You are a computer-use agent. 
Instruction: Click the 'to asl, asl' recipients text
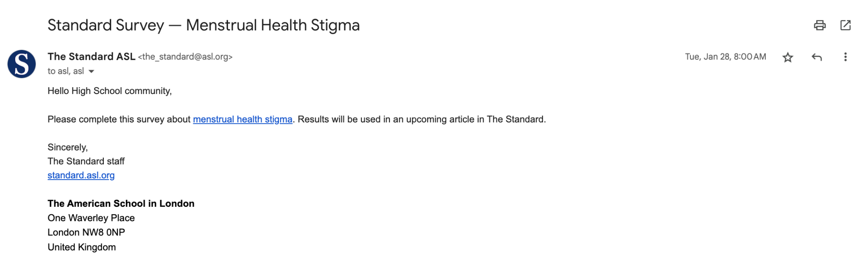[66, 71]
